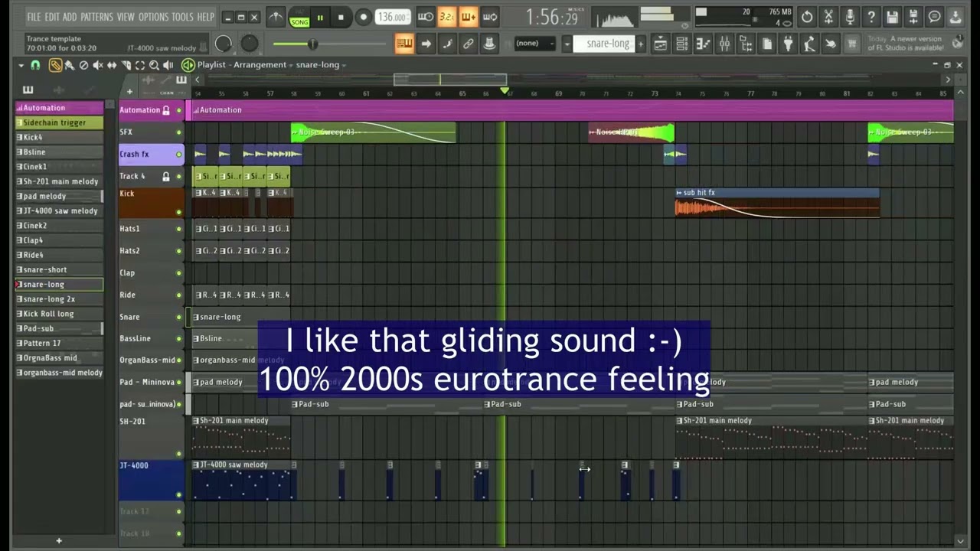Save project with floppy disk icon
The height and width of the screenshot is (551, 980).
[x=893, y=17]
